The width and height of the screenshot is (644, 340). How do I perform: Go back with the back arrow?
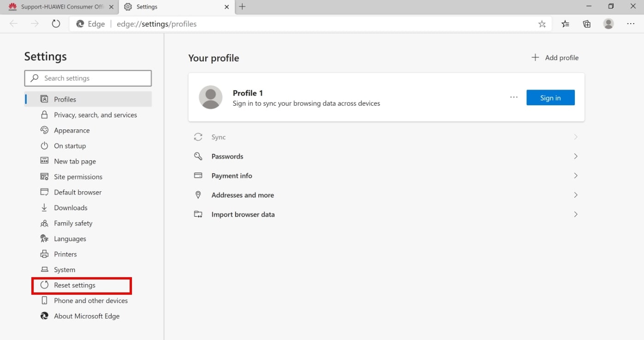click(x=13, y=24)
